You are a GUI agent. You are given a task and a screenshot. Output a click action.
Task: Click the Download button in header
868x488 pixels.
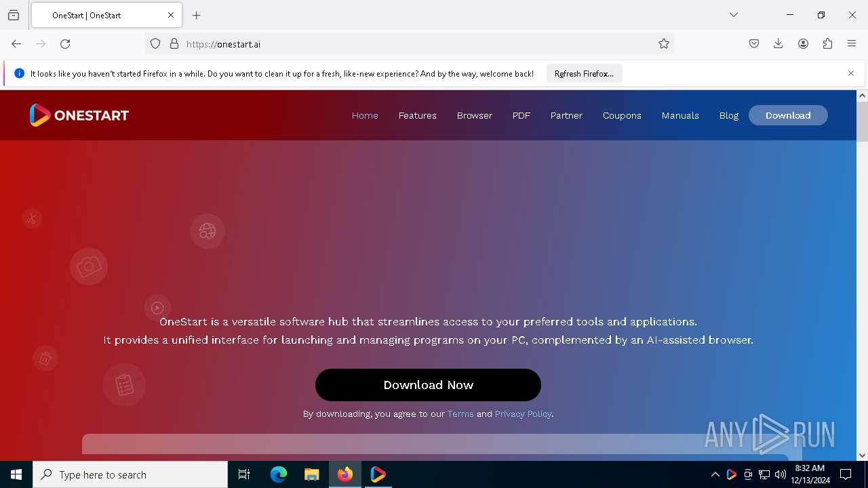coord(788,115)
